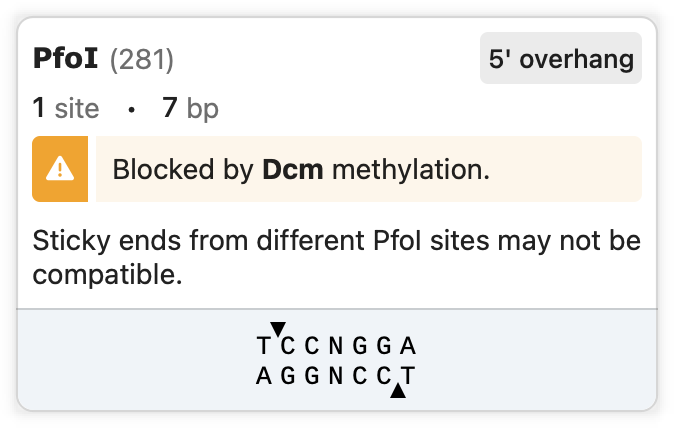Click the bold Dcm text in warning
Viewport: 674px width, 428px height.
(x=292, y=169)
